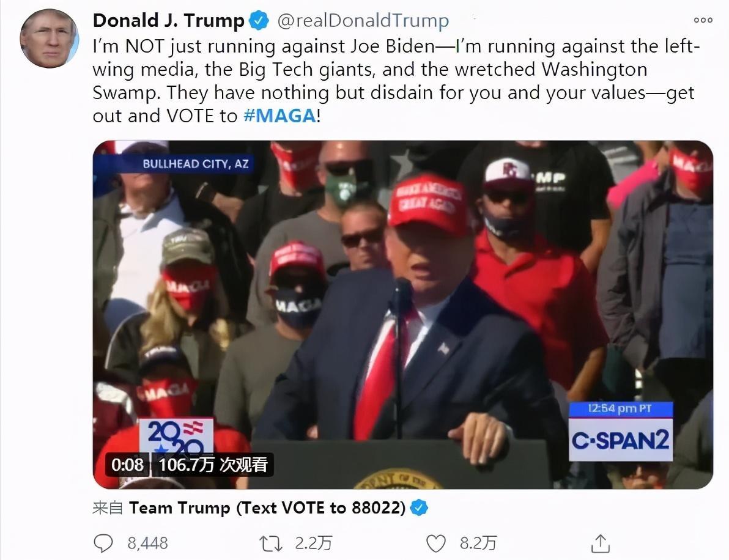Open Team Trump video source link

coord(267,507)
